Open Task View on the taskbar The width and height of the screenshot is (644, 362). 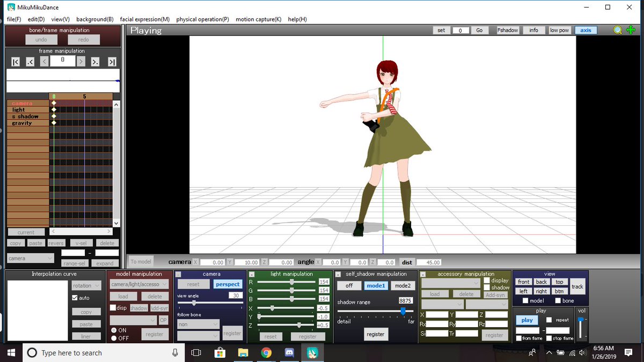click(x=196, y=352)
